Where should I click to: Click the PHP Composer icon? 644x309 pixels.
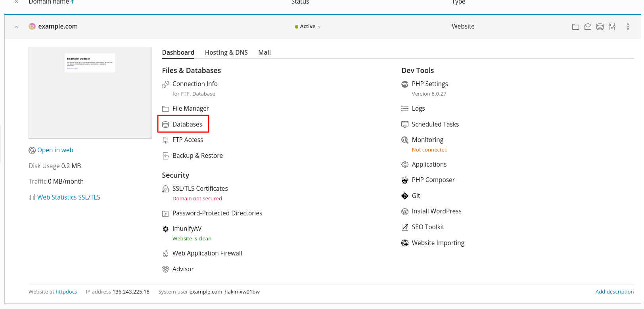[x=404, y=180]
